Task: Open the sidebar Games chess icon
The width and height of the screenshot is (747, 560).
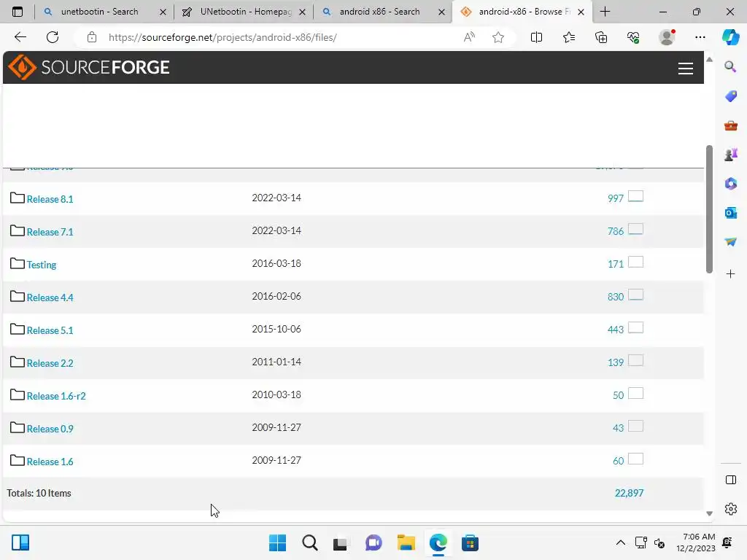Action: click(730, 155)
